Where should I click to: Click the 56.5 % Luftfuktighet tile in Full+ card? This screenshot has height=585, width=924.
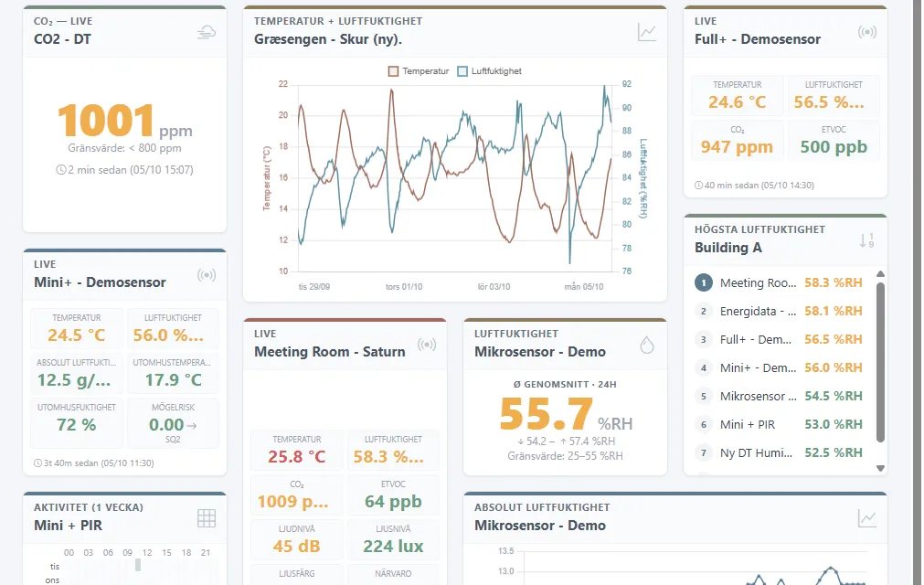[x=834, y=95]
